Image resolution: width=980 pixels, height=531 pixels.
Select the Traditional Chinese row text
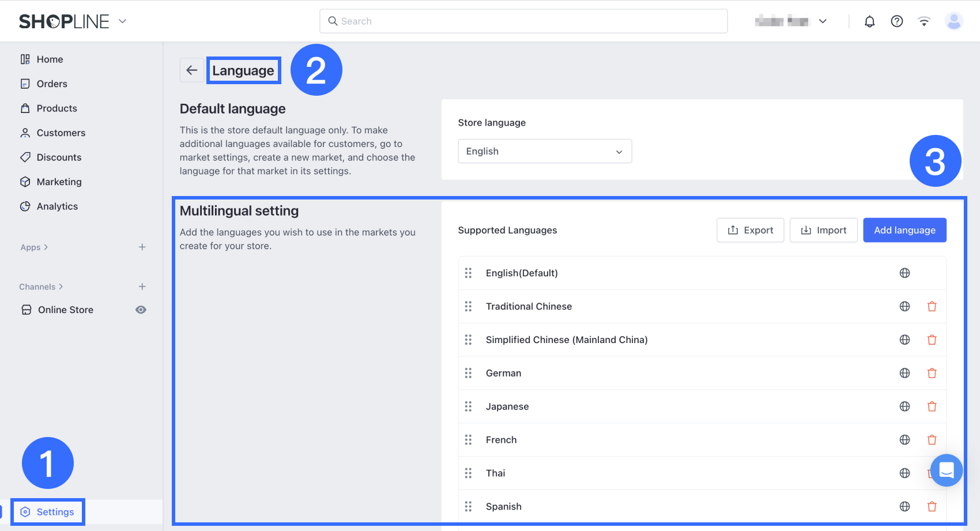(x=529, y=307)
